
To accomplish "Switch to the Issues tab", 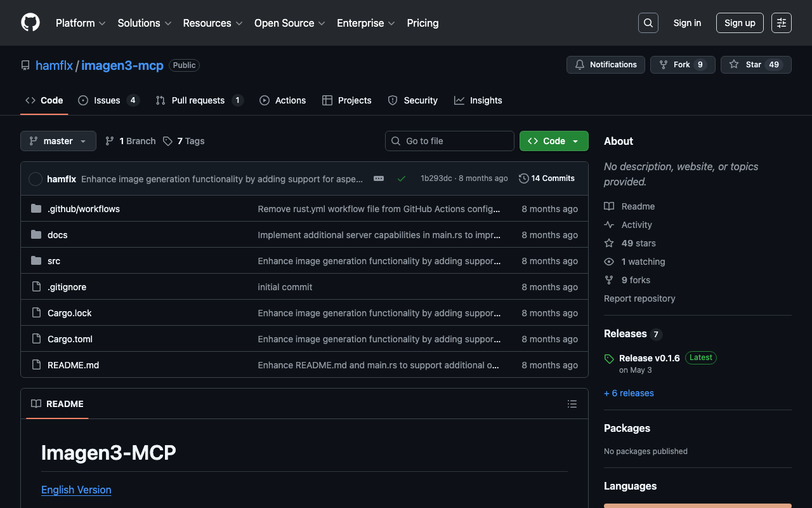I will click(107, 100).
